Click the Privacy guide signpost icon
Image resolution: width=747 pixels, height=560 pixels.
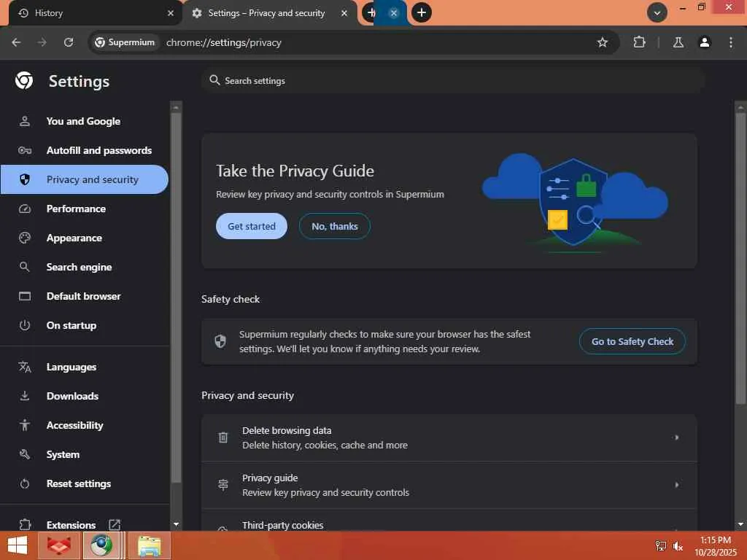coord(223,485)
